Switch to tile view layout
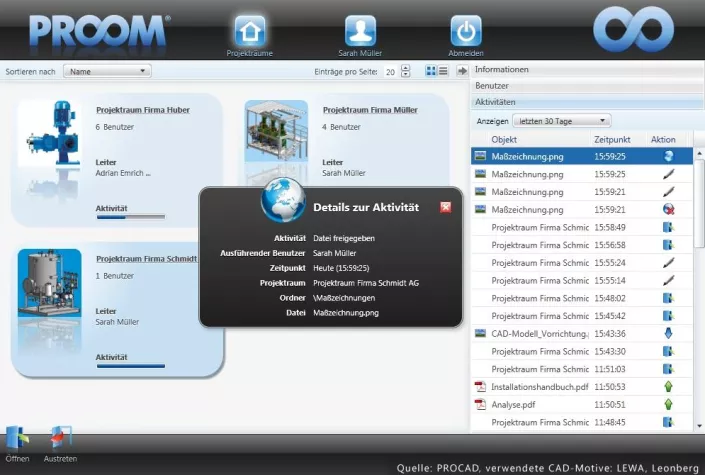 [x=430, y=71]
